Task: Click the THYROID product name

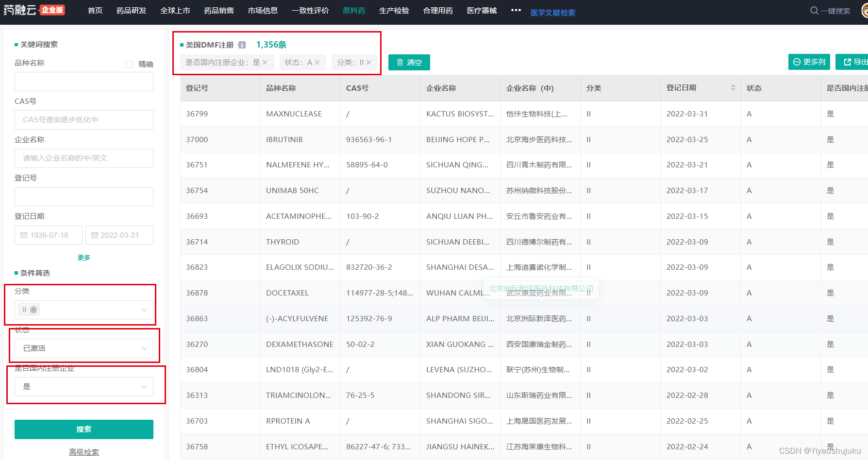Action: (283, 242)
